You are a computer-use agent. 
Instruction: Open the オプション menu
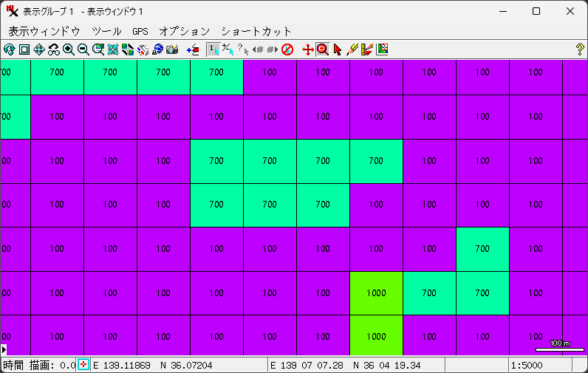coord(184,31)
